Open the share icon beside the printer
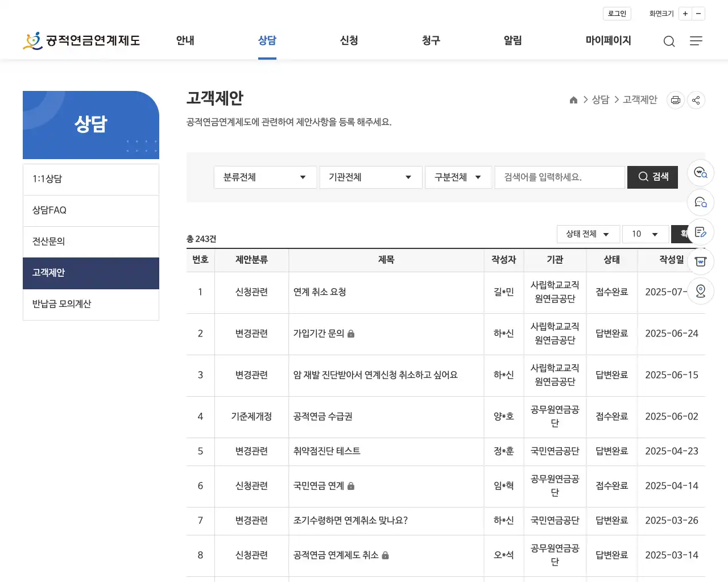Screen dimensions: 728x582 696,99
